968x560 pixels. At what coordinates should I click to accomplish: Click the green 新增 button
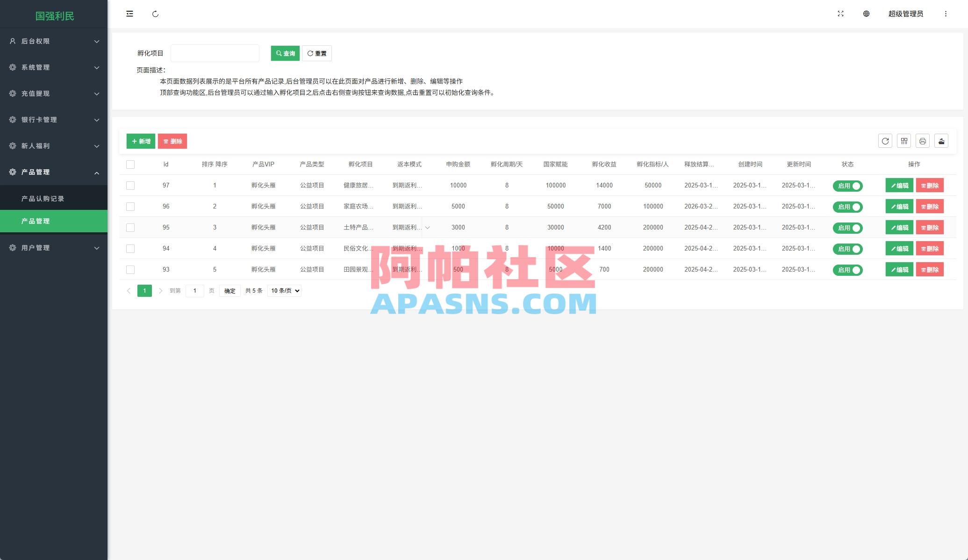141,141
